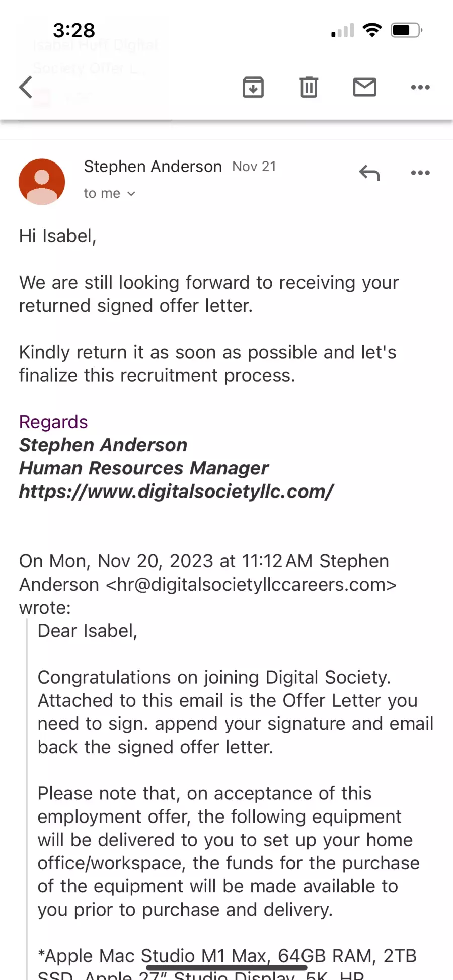Reply using the curved arrow icon
The height and width of the screenshot is (980, 453).
point(369,173)
